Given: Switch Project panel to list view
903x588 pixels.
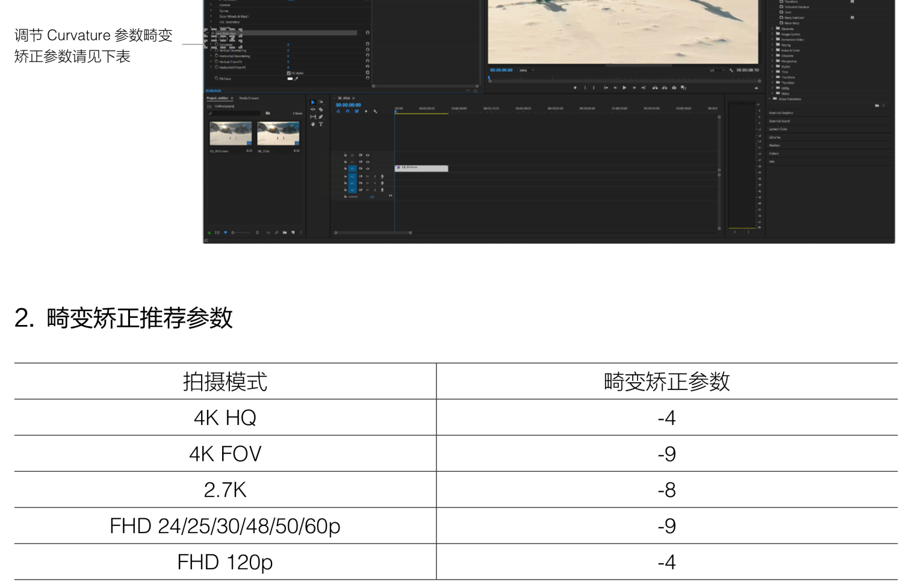Looking at the screenshot, I should coord(217,232).
